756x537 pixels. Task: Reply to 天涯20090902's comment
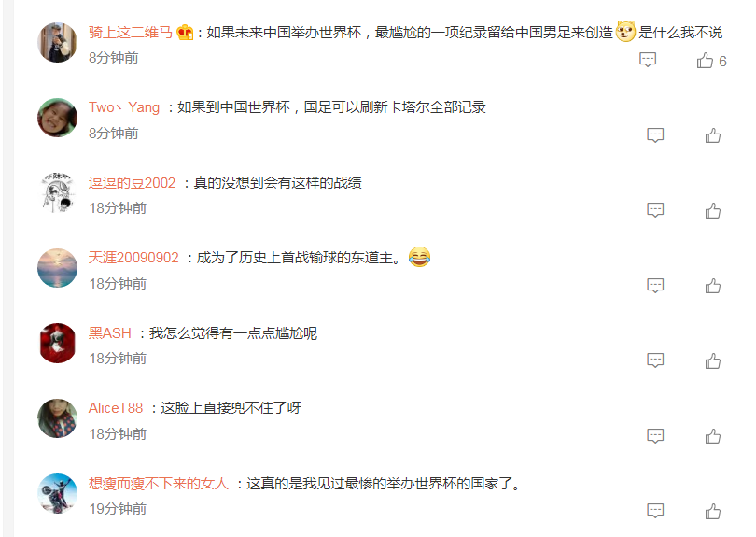coord(655,285)
